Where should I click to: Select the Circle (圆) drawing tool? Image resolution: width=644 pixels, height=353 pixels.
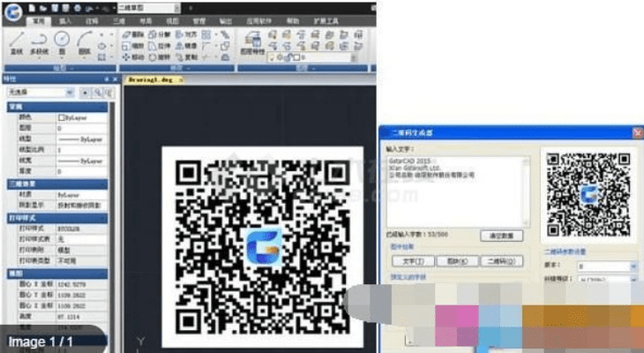(x=62, y=42)
